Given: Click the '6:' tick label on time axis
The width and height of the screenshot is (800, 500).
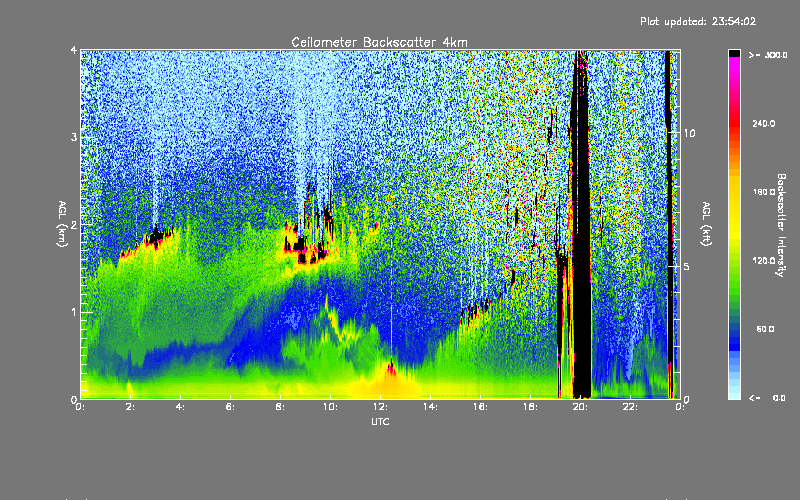Looking at the screenshot, I should pyautogui.click(x=230, y=407).
